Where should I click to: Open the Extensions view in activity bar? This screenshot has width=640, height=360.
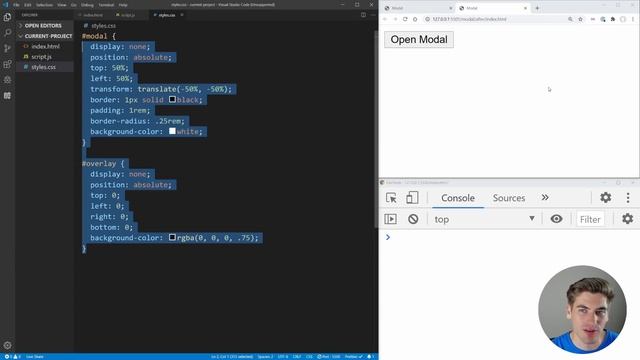7,64
